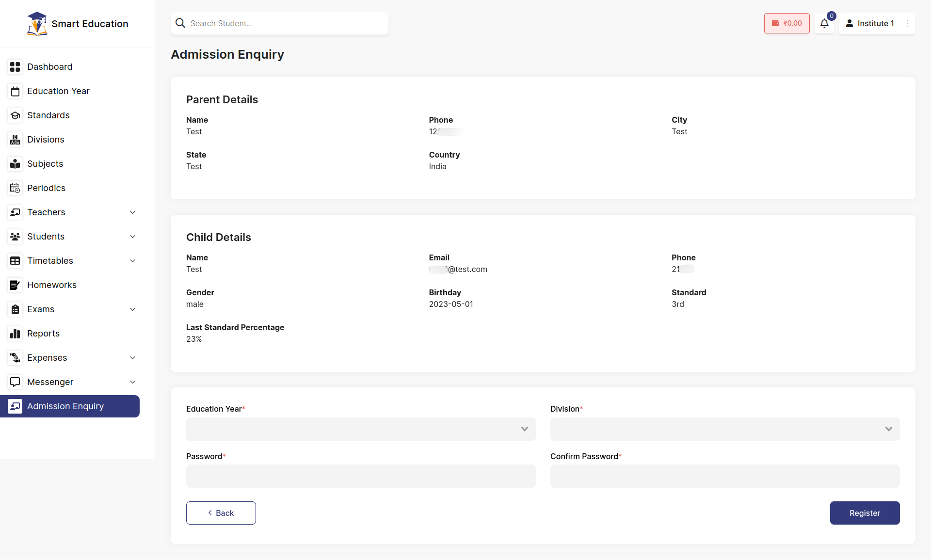The image size is (931, 560).
Task: Open Periodics menu item
Action: (70, 188)
